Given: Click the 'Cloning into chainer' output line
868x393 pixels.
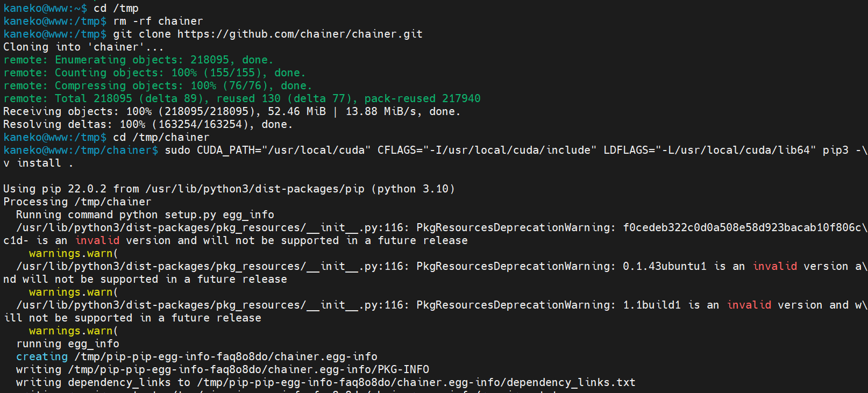Looking at the screenshot, I should pos(83,47).
